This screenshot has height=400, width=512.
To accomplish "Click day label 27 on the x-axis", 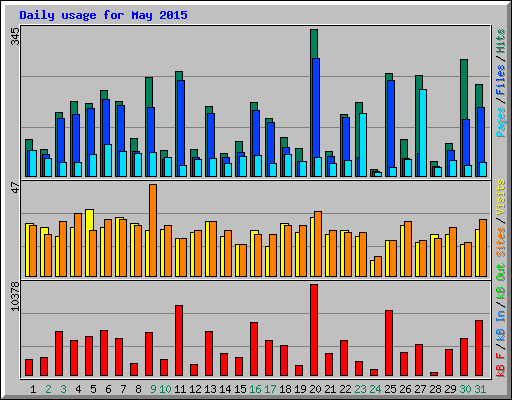I will (x=420, y=389).
